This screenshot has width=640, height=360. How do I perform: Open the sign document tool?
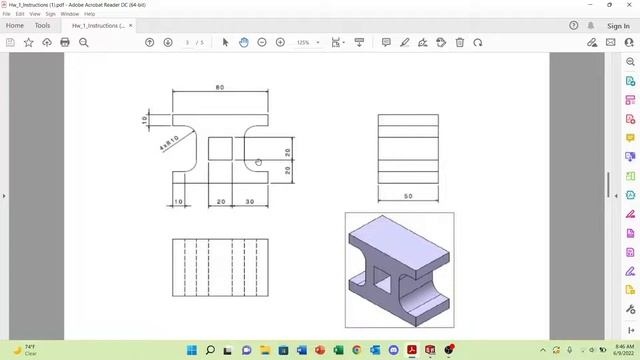(423, 42)
